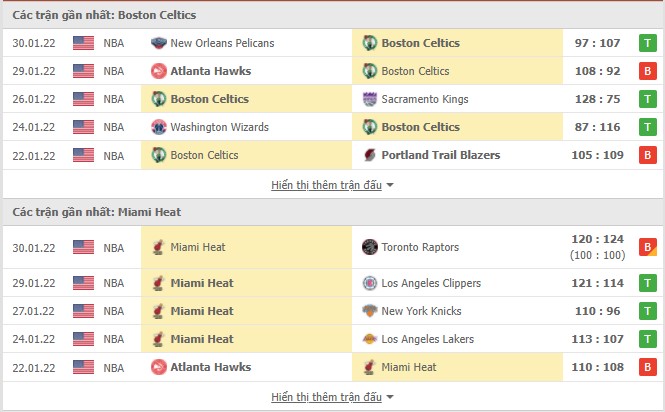665x412 pixels.
Task: Click the Toronto Raptors team logo
Action: (x=369, y=247)
